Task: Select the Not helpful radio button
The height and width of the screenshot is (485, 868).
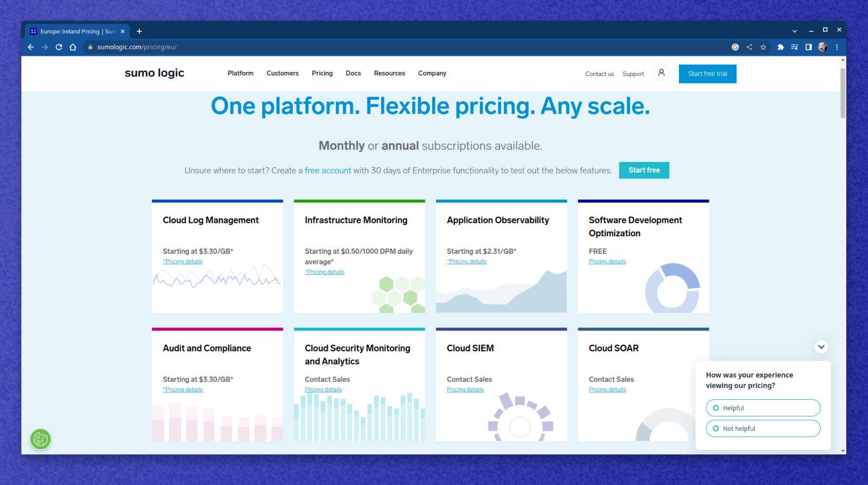Action: (715, 428)
